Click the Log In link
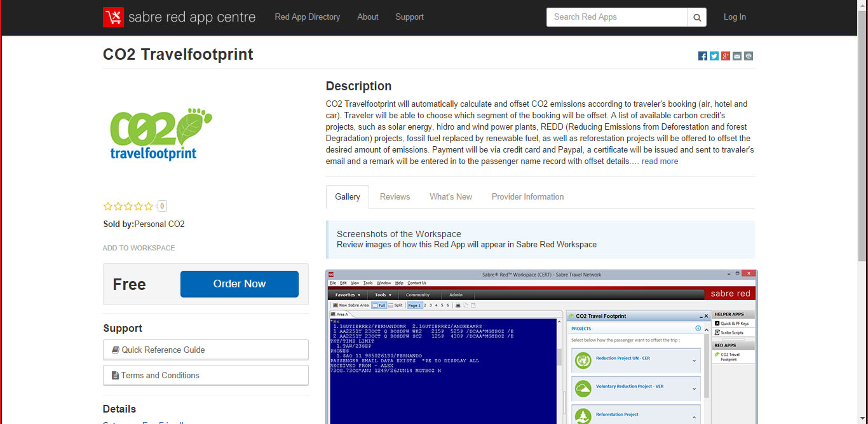 pyautogui.click(x=735, y=17)
